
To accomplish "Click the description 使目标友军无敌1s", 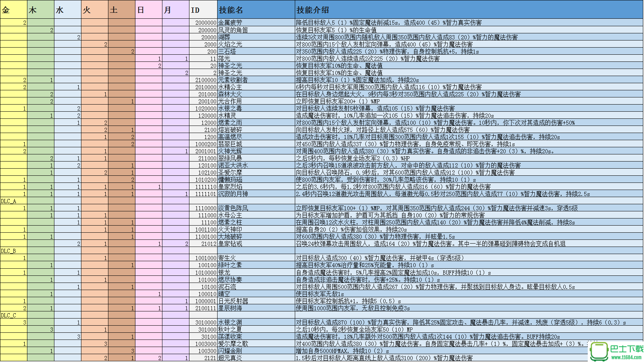I will (x=469, y=294).
